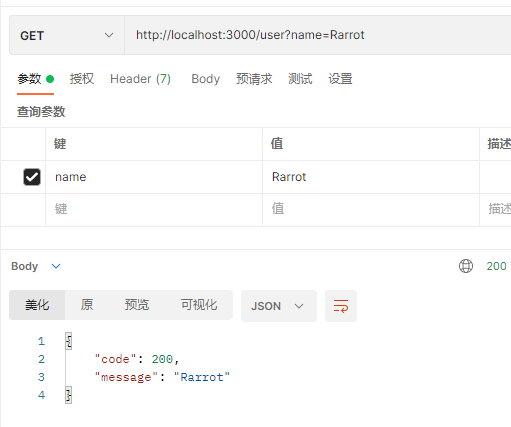The width and height of the screenshot is (511, 427).
Task: Open the Header (7) tab
Action: tap(140, 79)
